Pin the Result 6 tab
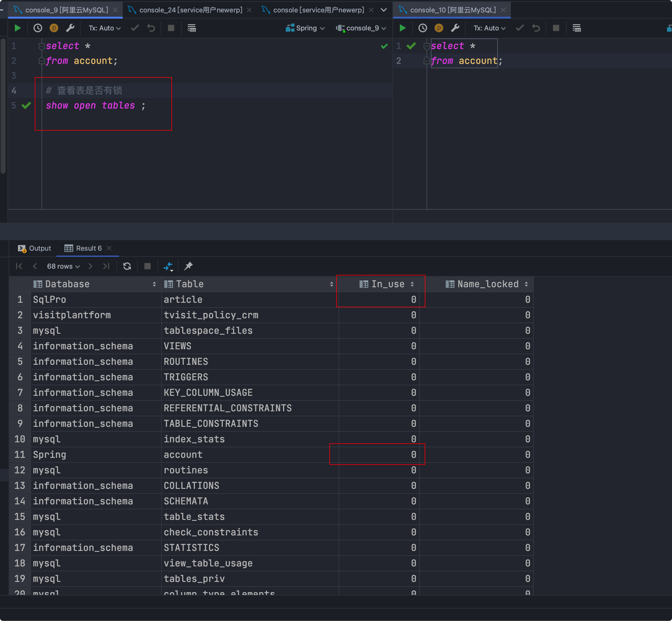The height and width of the screenshot is (621, 672). [188, 266]
